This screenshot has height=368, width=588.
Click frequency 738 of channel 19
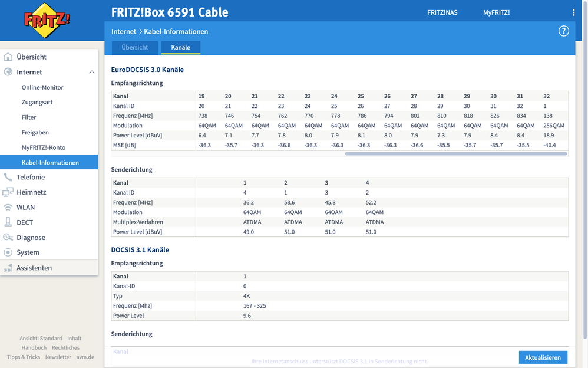(203, 116)
